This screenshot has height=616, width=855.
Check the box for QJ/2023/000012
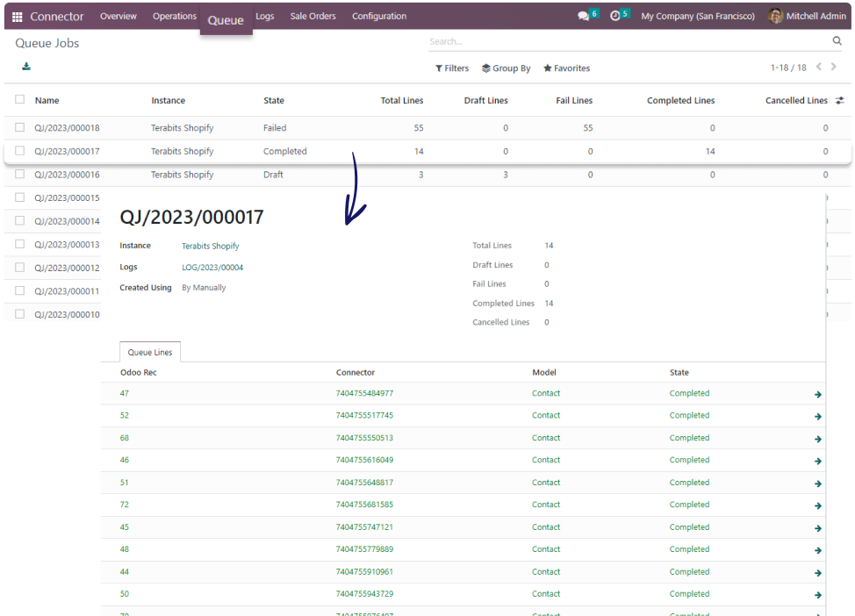coord(20,268)
